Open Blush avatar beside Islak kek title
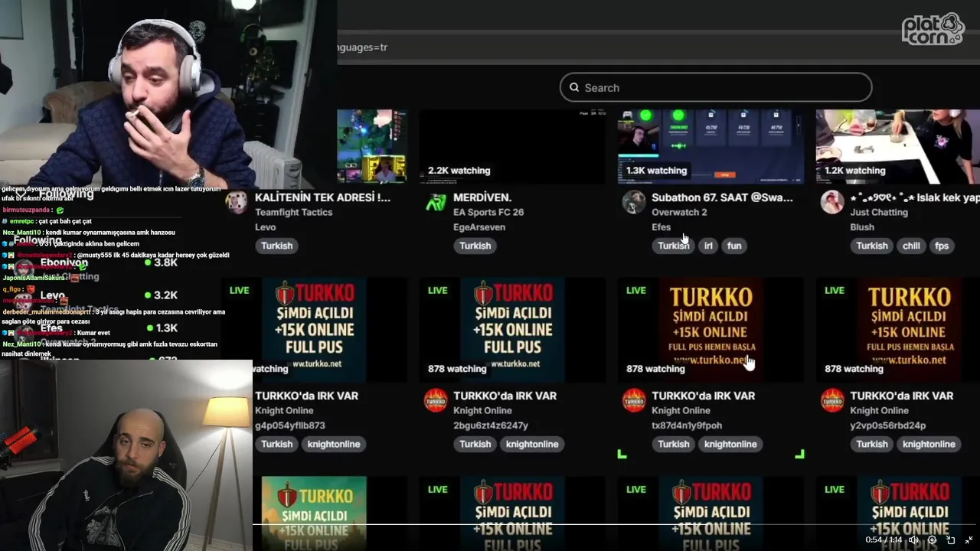 point(832,202)
